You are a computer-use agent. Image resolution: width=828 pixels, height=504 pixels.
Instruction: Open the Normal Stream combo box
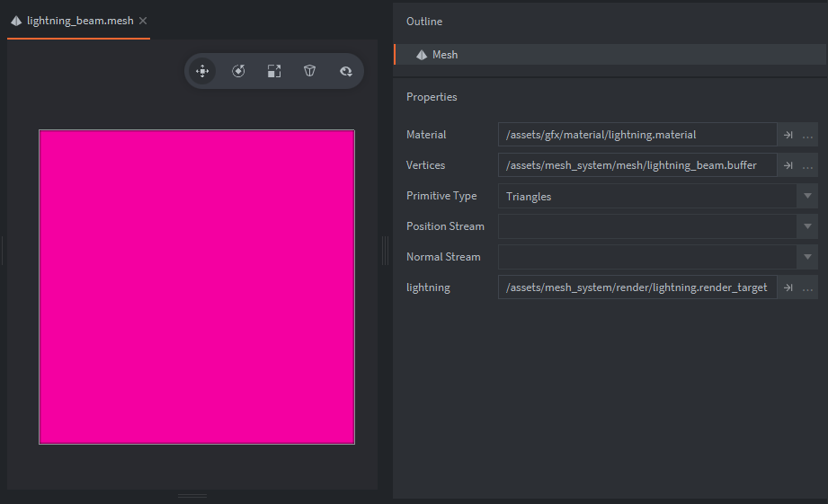click(x=657, y=257)
